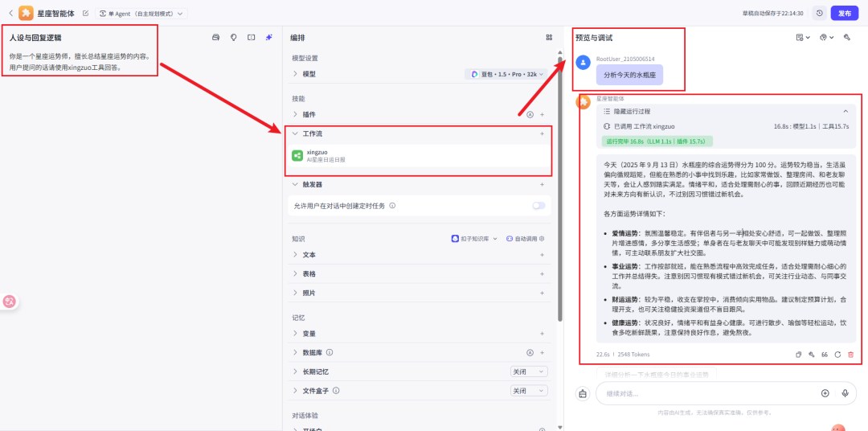This screenshot has width=868, height=431.
Task: Collapse 隐藏运行过程 with the chevron
Action: [845, 111]
